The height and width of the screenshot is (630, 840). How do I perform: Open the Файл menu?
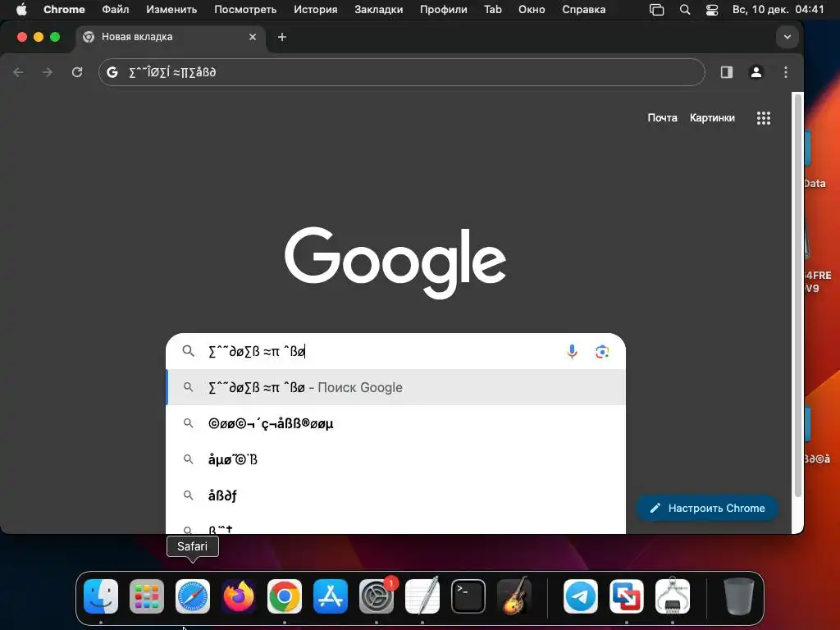click(x=115, y=10)
